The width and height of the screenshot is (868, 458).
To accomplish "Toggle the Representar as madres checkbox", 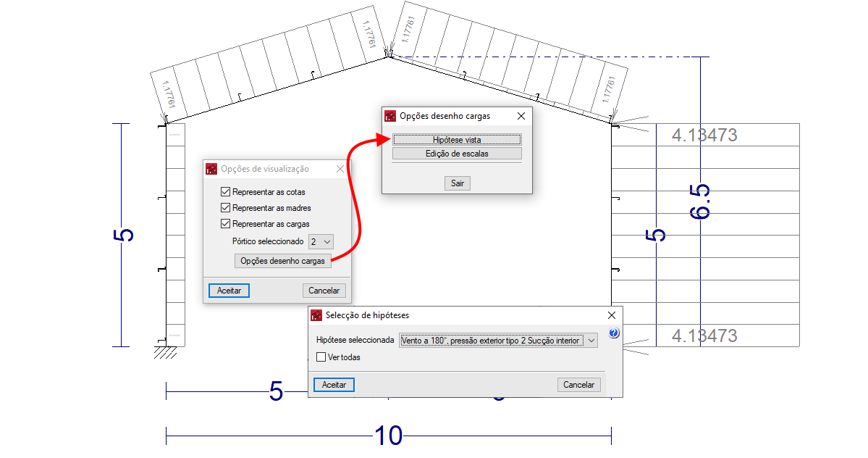I will 226,208.
